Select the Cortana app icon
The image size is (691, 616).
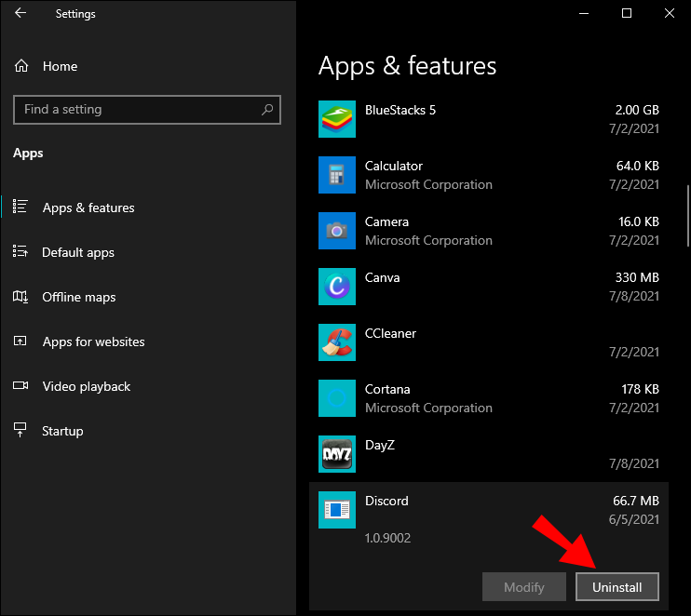[x=336, y=398]
